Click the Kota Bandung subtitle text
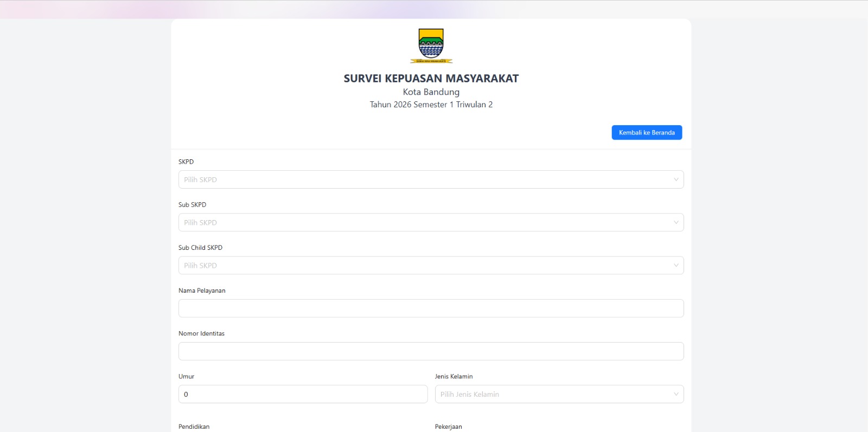This screenshot has height=432, width=868. click(x=431, y=92)
